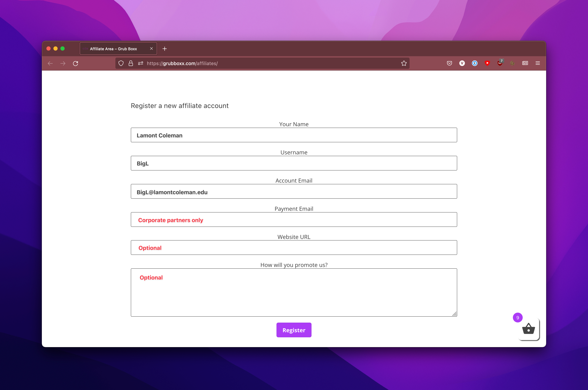Open the tracking protection shield panel
Viewport: 588px width, 390px height.
(121, 63)
